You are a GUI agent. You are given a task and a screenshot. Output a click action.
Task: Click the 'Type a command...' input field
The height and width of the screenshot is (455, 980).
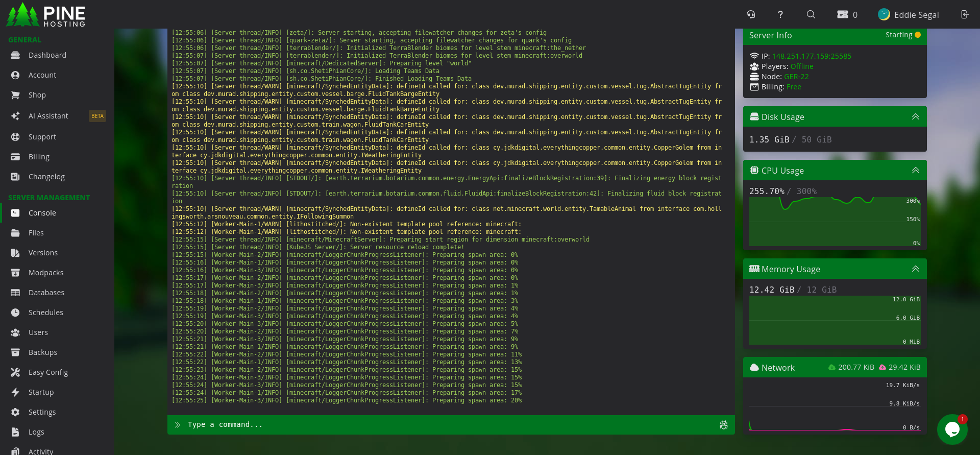coord(451,425)
